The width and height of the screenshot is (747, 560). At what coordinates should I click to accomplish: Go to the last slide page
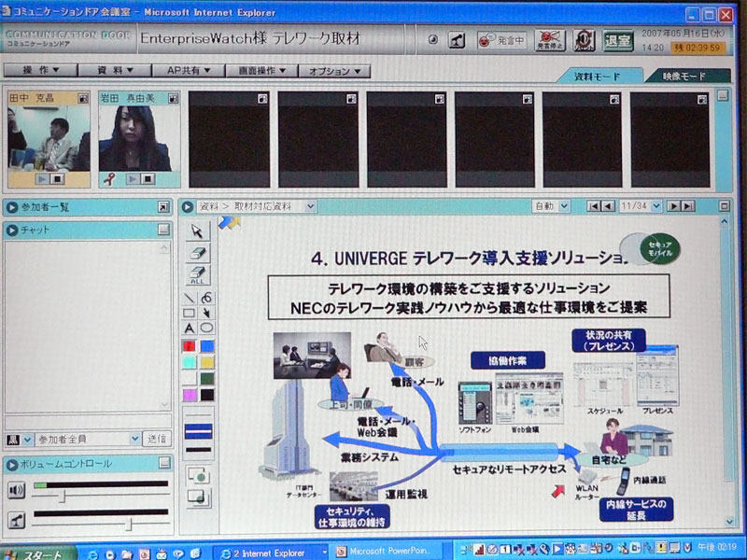(x=687, y=206)
